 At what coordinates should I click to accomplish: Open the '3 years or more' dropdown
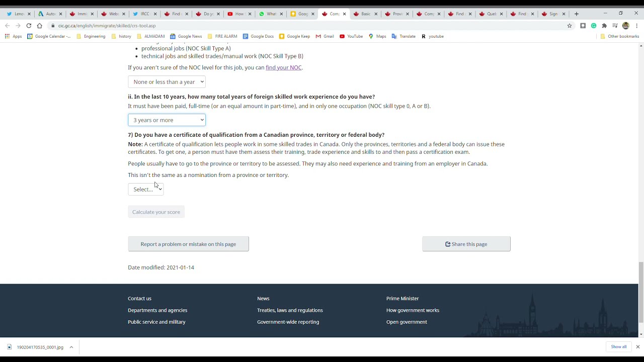pos(167,120)
